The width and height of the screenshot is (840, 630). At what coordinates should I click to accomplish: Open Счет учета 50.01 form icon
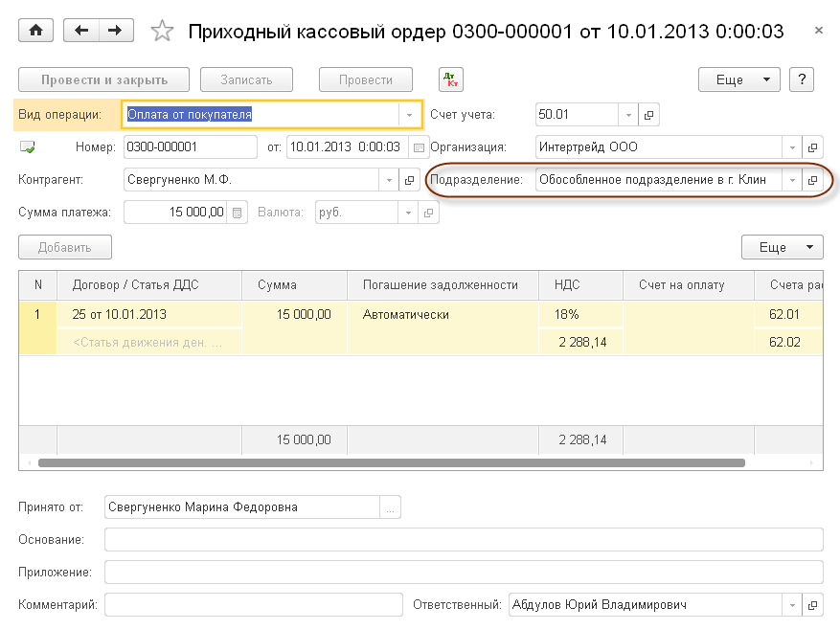coord(648,115)
